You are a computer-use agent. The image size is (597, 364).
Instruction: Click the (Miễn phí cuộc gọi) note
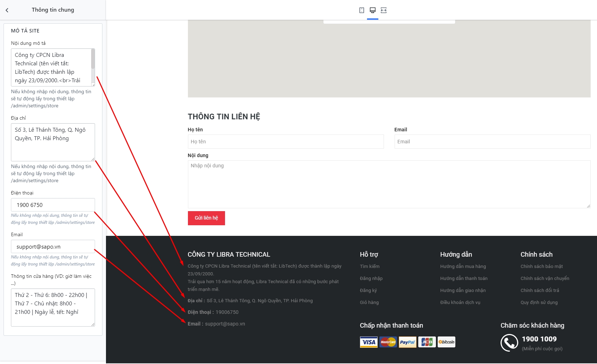542,349
